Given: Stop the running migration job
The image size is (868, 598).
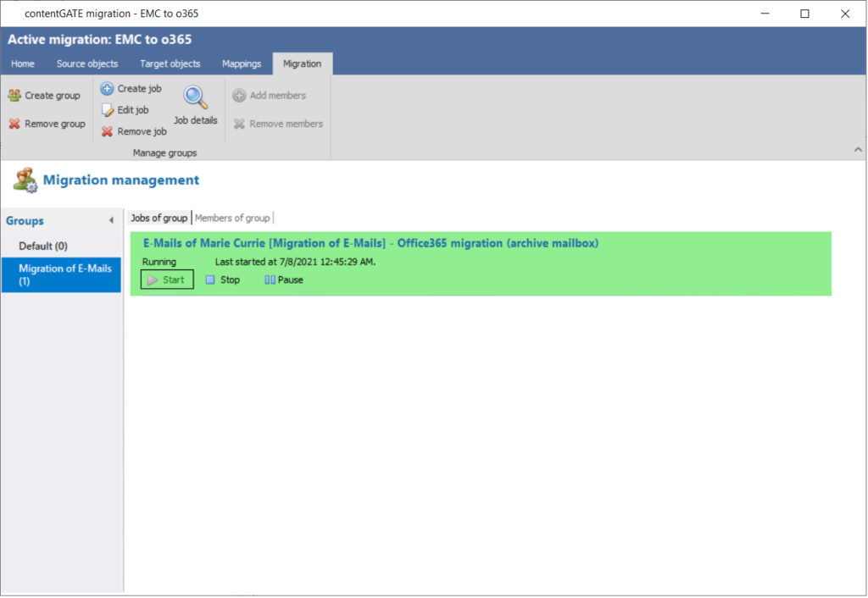Looking at the screenshot, I should pyautogui.click(x=223, y=280).
